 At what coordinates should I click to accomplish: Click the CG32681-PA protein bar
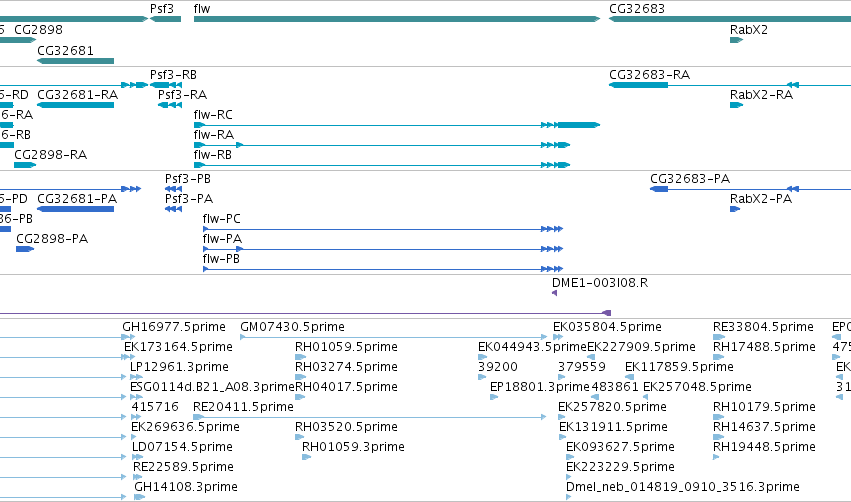pyautogui.click(x=75, y=209)
